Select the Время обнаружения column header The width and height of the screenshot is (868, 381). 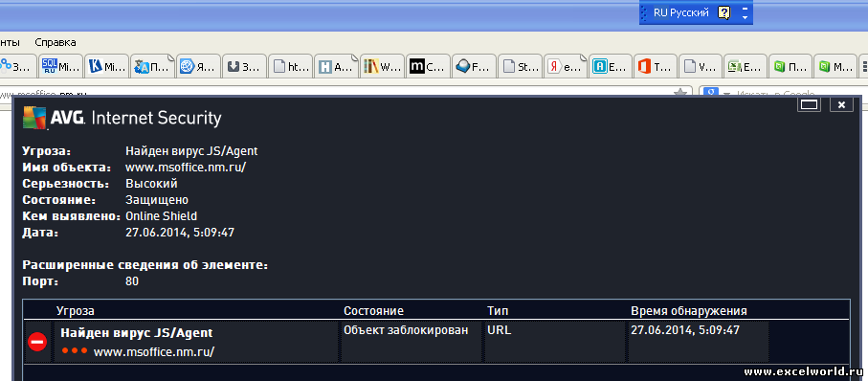689,311
